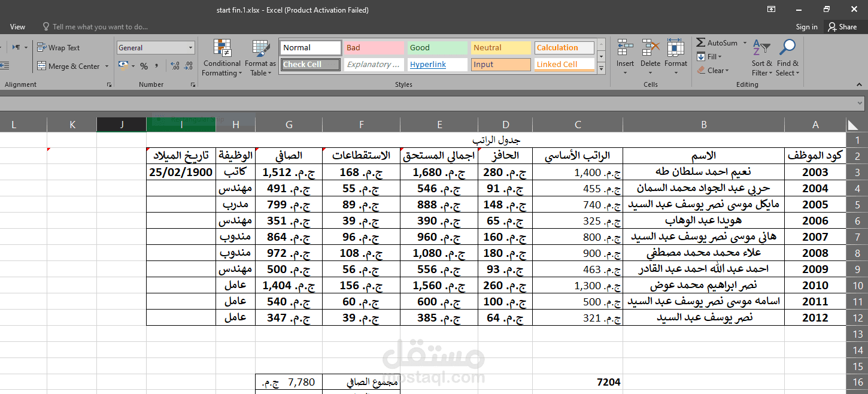Apply the Explanatory cell style

coord(374,65)
